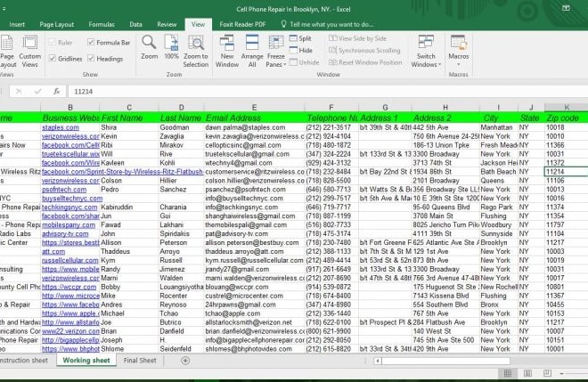Click the cancel X in formula bar

click(x=19, y=91)
